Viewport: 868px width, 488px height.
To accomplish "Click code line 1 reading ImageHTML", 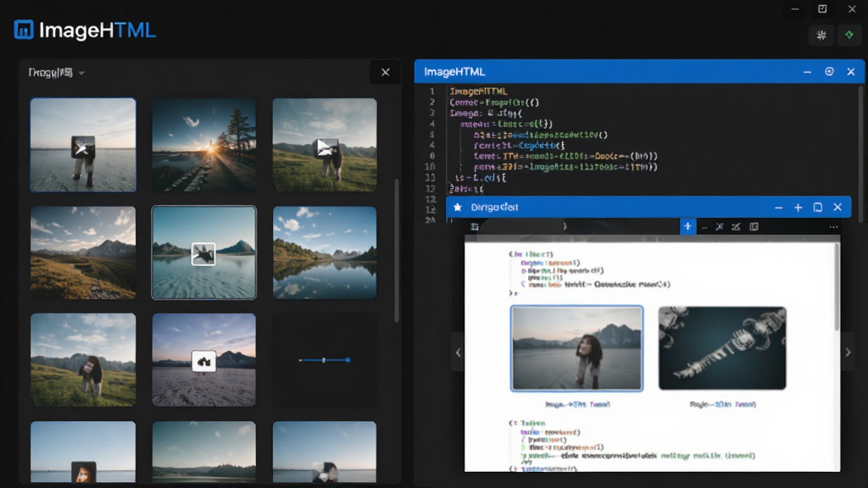I will (x=478, y=91).
